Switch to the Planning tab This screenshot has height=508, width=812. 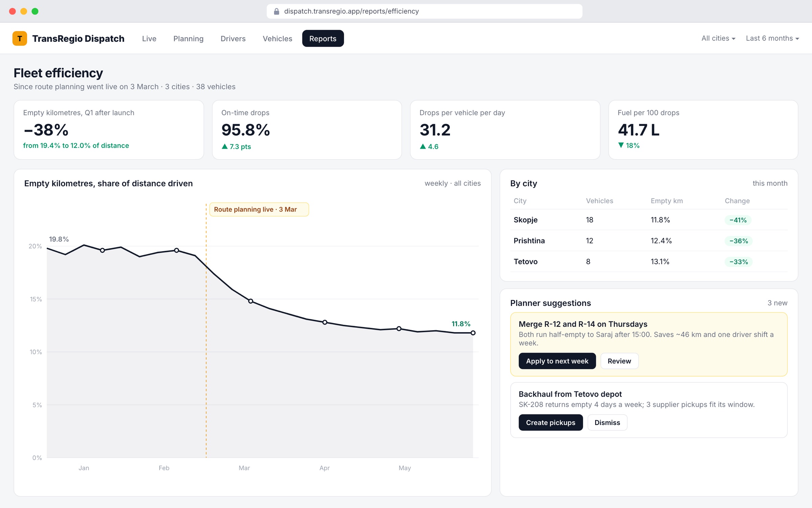point(188,39)
